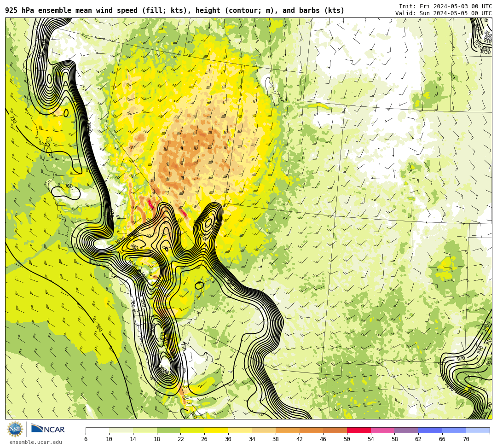Click the colorbar tick label '62'
Viewport: 497px width, 448px height.
pyautogui.click(x=418, y=439)
